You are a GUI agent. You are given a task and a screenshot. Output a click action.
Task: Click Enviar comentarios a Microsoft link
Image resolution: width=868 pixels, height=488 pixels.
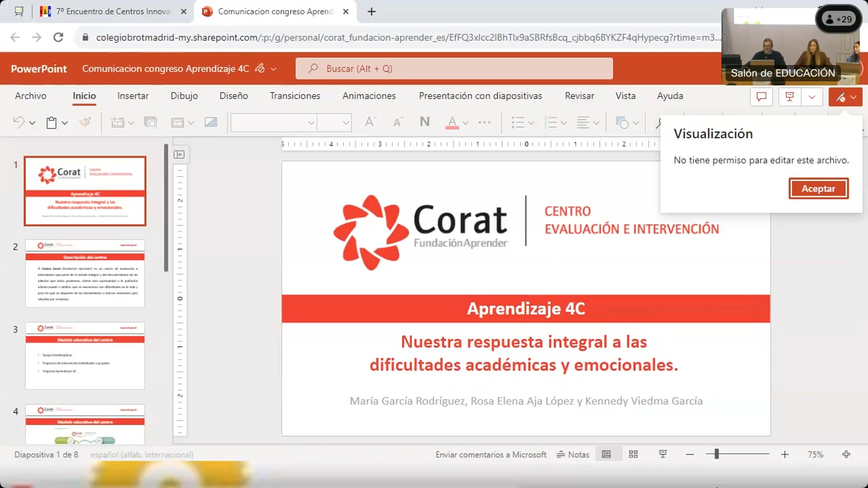[491, 454]
